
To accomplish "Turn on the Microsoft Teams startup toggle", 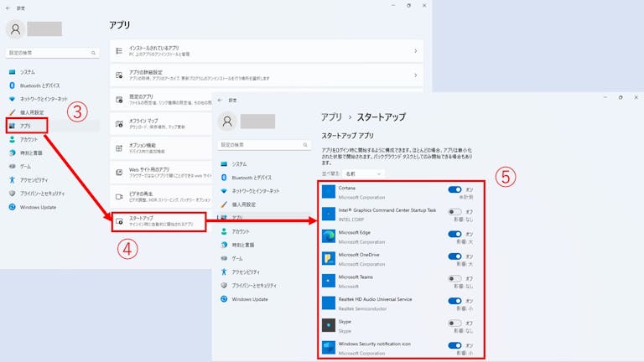I will (454, 279).
